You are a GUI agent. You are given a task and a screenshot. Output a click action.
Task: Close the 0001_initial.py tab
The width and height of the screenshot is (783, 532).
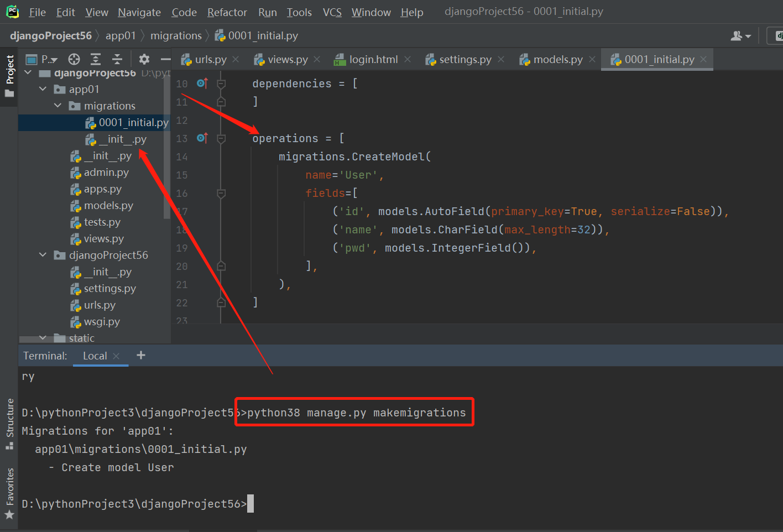click(703, 59)
